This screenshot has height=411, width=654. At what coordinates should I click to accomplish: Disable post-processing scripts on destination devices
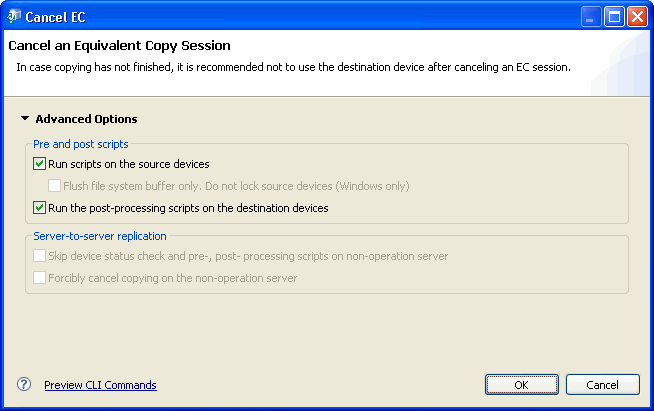tap(40, 207)
